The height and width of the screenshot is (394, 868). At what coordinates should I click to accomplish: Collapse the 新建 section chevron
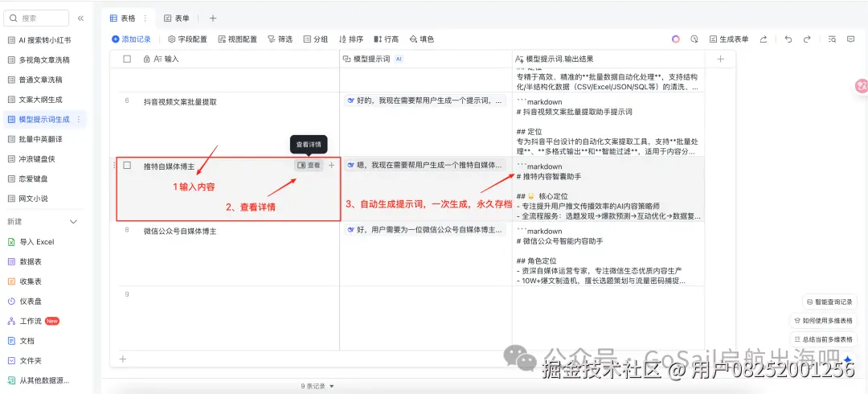click(73, 222)
